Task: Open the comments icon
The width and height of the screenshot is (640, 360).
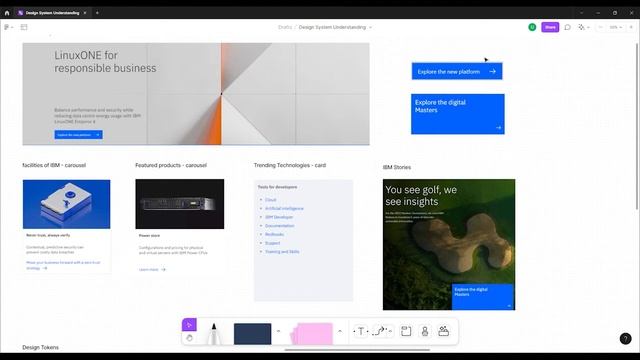Action: (567, 27)
